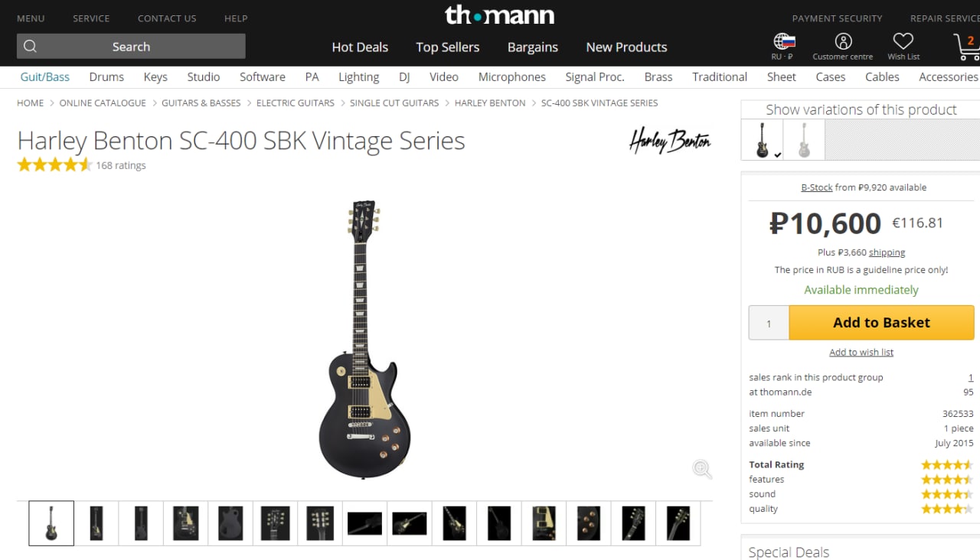Viewport: 980px width, 560px height.
Task: Click the SINGLE CUT GUITARS breadcrumb
Action: [394, 103]
